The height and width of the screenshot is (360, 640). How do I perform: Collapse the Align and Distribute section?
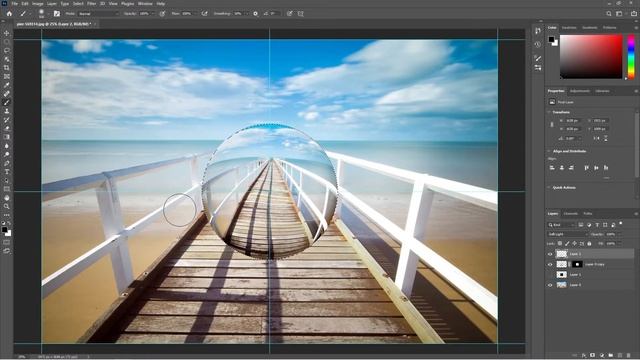pos(549,151)
